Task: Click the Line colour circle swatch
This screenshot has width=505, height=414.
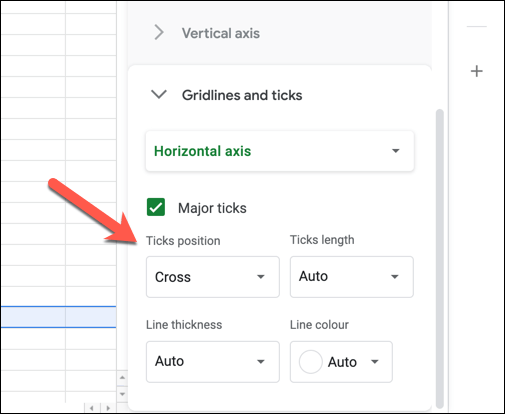Action: [x=310, y=362]
